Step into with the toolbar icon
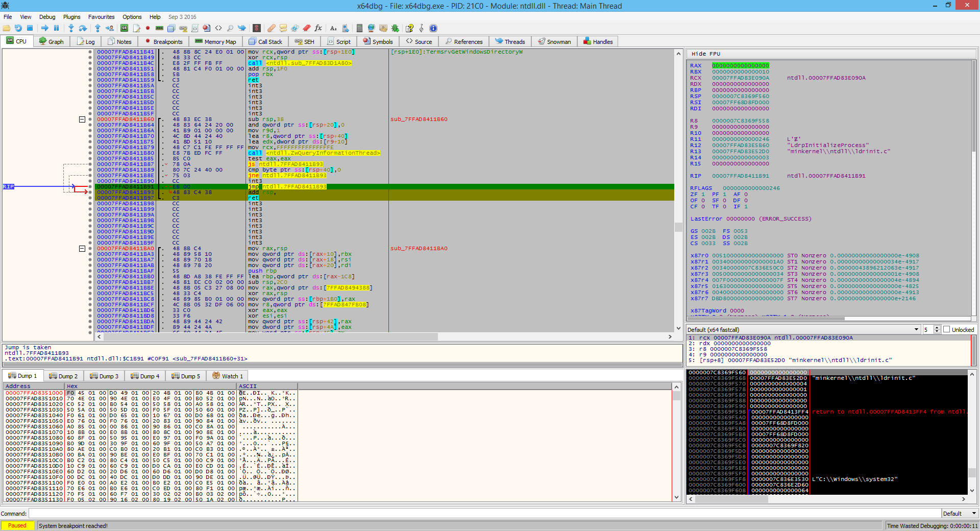 [71, 28]
